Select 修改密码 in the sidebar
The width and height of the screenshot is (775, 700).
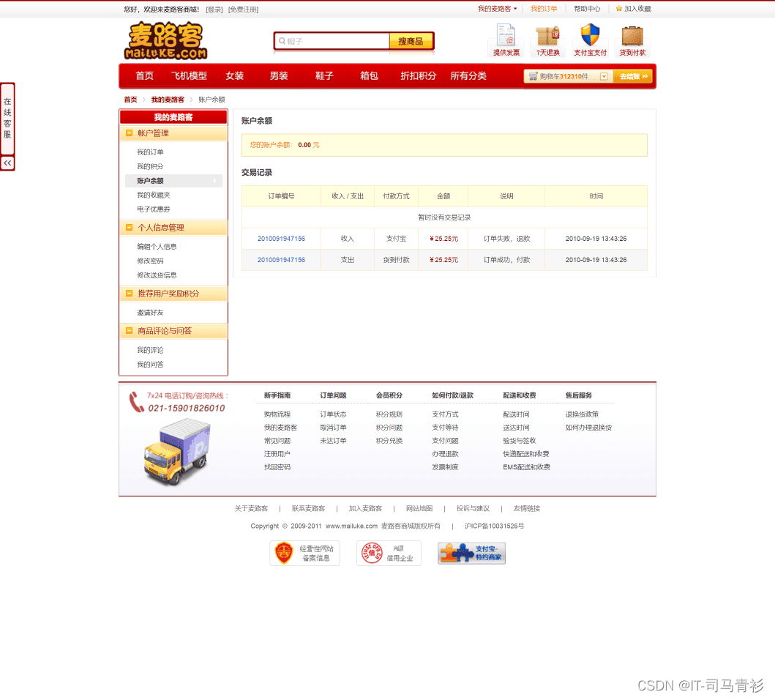pos(150,261)
